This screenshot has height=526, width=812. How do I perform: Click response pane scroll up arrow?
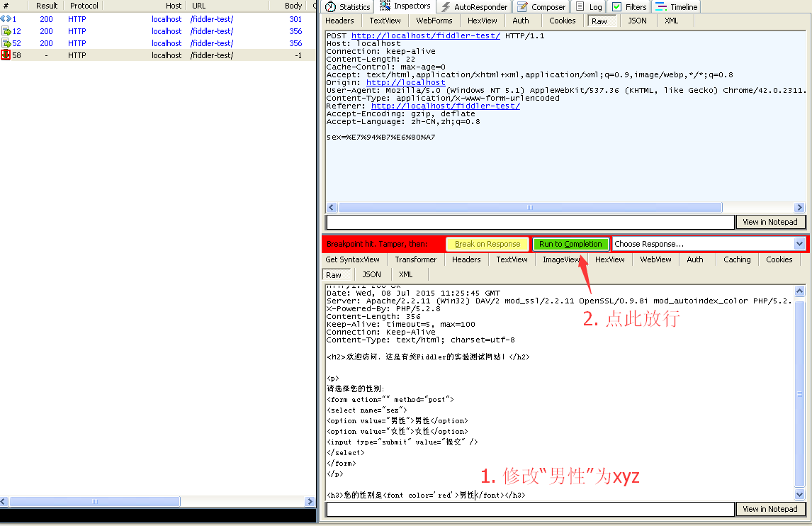pyautogui.click(x=799, y=291)
